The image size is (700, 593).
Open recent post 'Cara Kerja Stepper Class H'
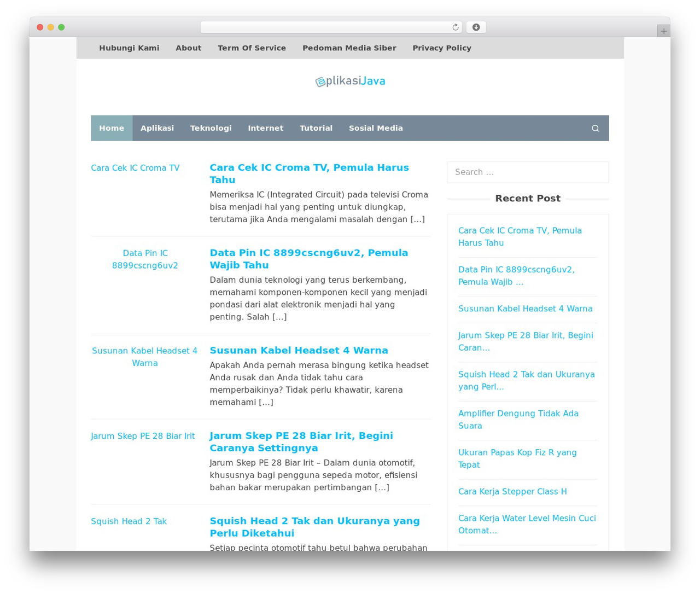[x=512, y=491]
